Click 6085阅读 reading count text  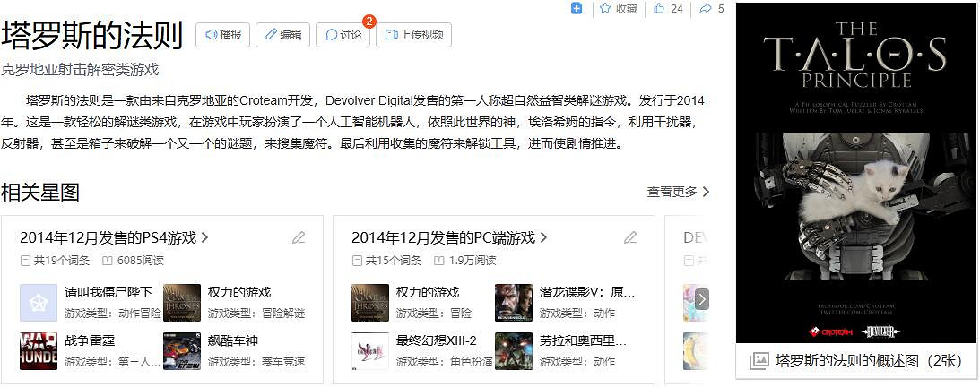140,261
